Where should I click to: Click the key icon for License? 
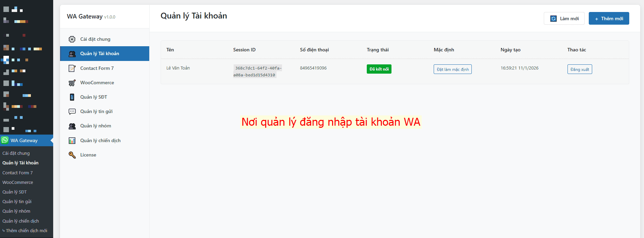(72, 155)
